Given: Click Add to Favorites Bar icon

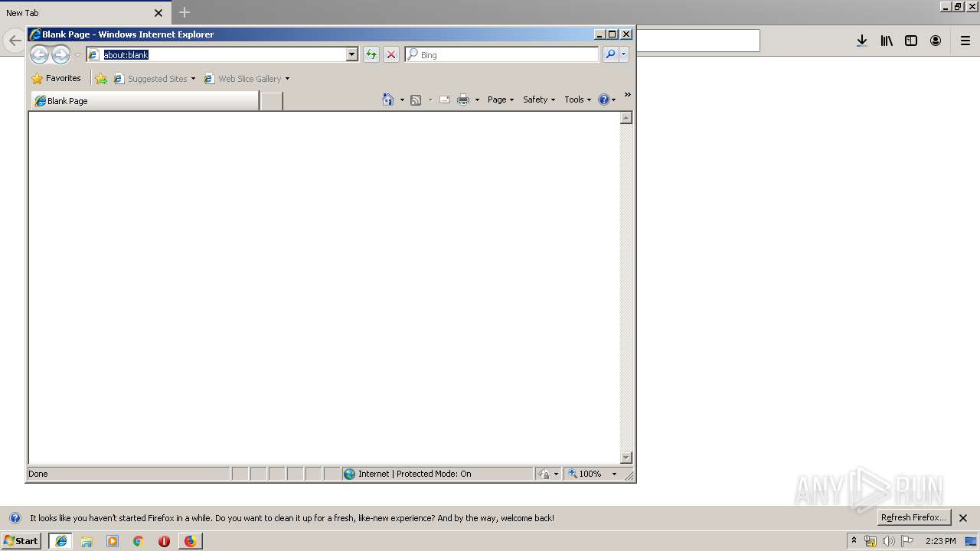Looking at the screenshot, I should click(101, 78).
